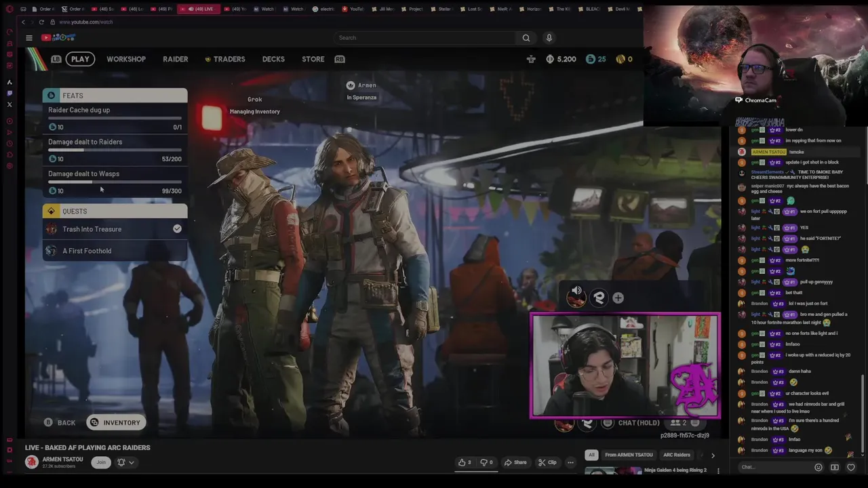The width and height of the screenshot is (868, 488).
Task: Click the Raider Cache progress bar
Action: point(115,119)
